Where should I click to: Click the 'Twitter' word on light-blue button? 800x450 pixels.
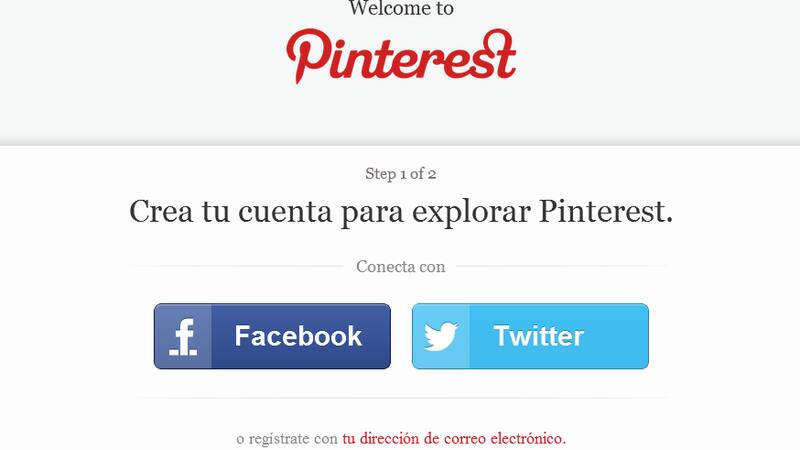click(539, 336)
